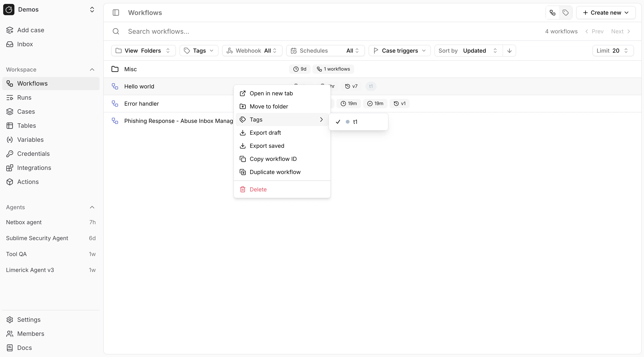Image resolution: width=644 pixels, height=357 pixels.
Task: Switch to workflow graph view toggle
Action: coord(552,13)
